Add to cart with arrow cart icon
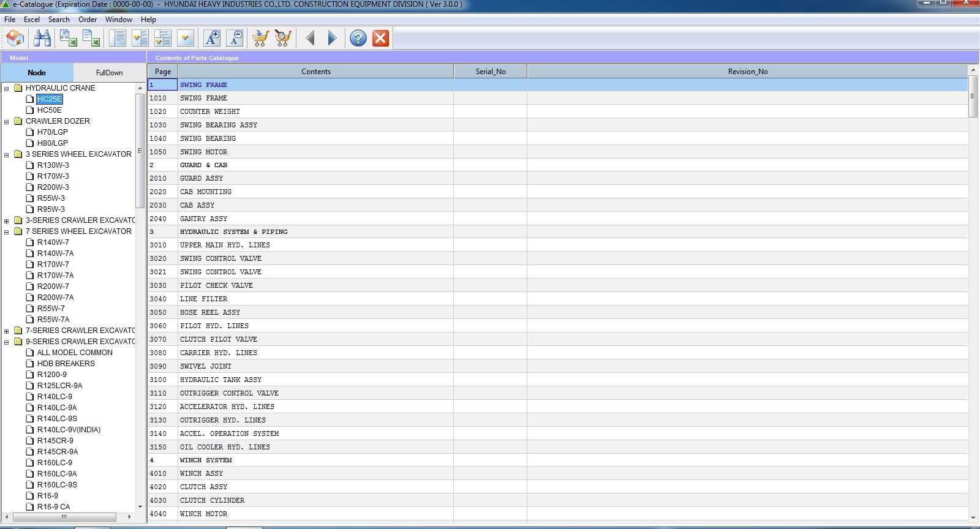The height and width of the screenshot is (529, 980). pyautogui.click(x=260, y=39)
